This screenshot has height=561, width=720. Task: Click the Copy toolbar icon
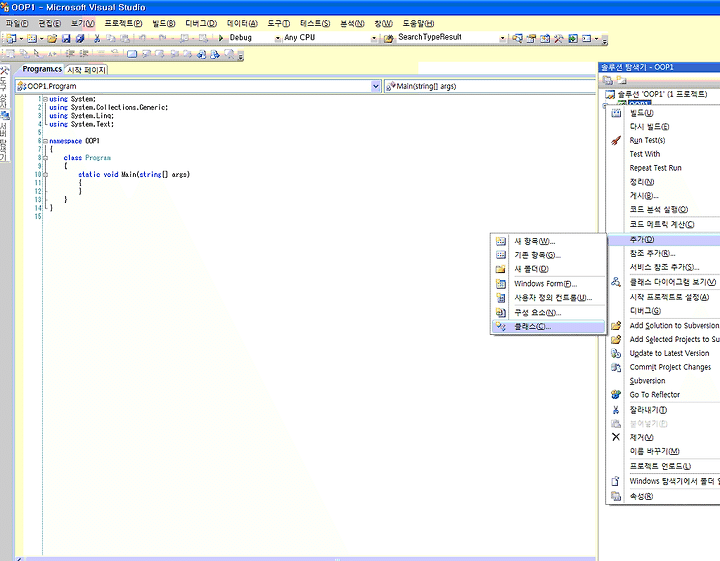[x=111, y=39]
